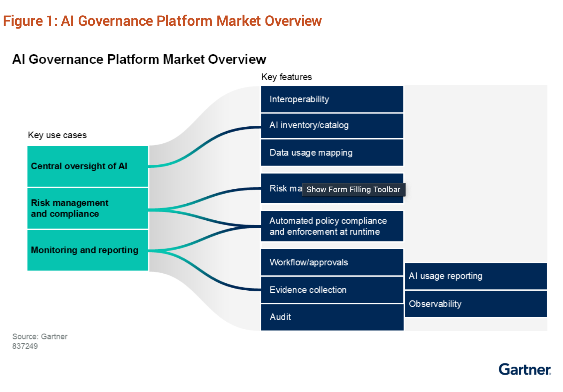Click the orange Figure 1 heading
Screen dimensions: 563x392
pos(162,21)
